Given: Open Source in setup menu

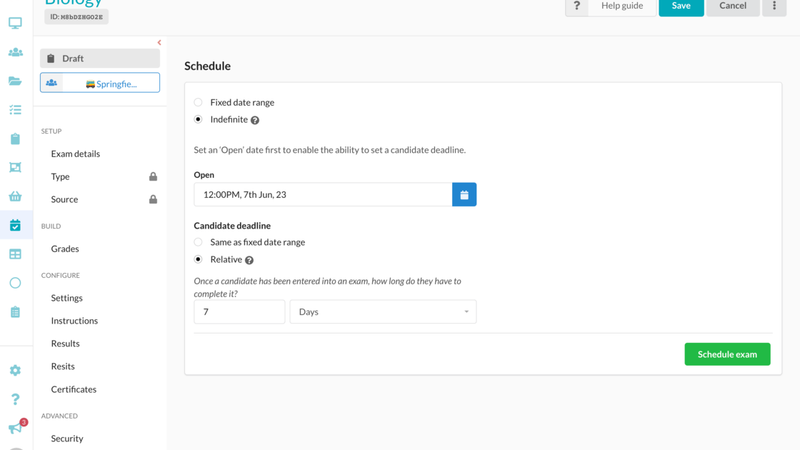Looking at the screenshot, I should coord(64,199).
